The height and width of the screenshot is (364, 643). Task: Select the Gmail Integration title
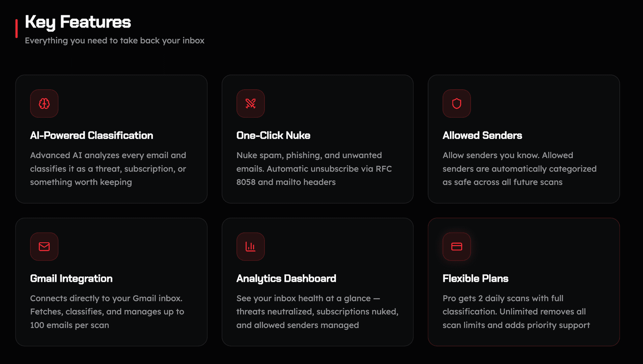coord(71,279)
